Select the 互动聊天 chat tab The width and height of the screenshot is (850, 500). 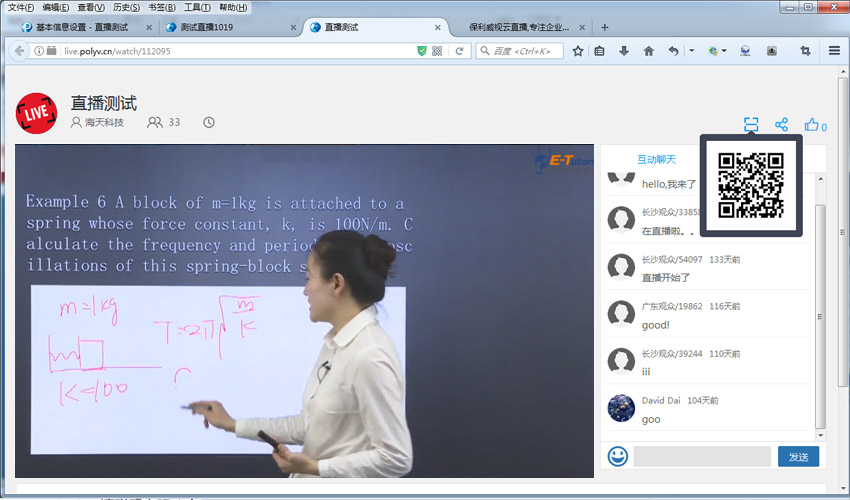click(656, 159)
